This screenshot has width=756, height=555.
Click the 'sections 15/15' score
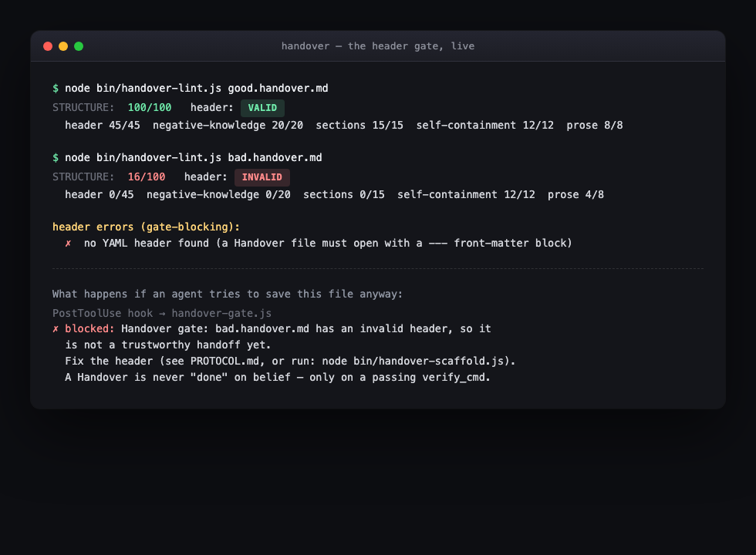click(x=359, y=125)
